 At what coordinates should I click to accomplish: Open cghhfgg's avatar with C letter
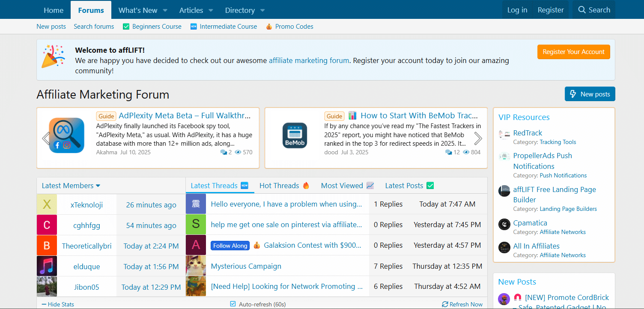47,225
